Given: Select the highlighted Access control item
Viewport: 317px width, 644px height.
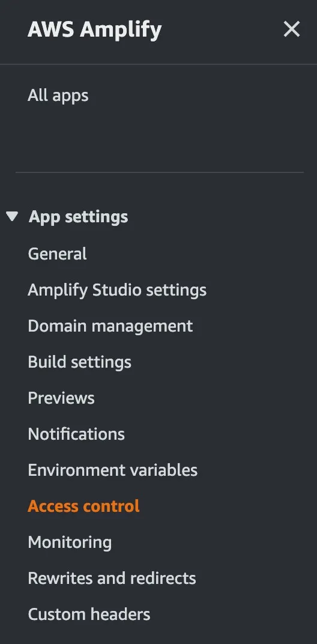Looking at the screenshot, I should pyautogui.click(x=83, y=506).
